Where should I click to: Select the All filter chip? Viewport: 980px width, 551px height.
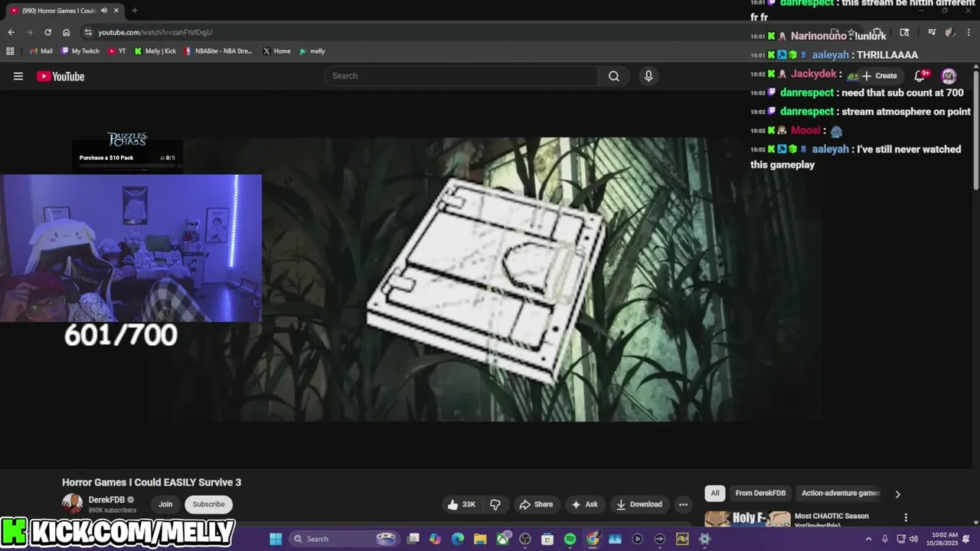[715, 493]
